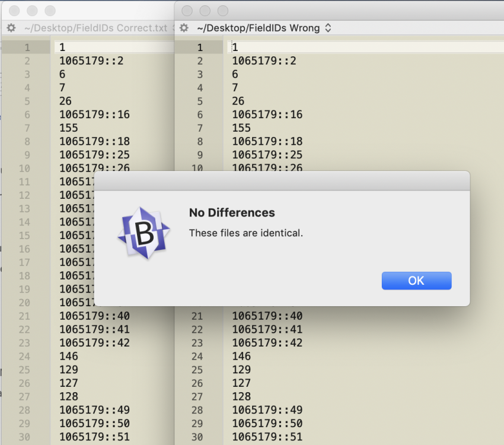Click the 155 entry in left window
This screenshot has height=445, width=504.
68,128
